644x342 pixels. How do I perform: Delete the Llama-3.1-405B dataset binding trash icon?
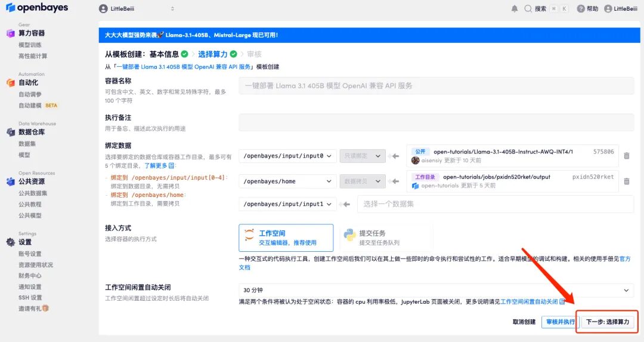626,156
